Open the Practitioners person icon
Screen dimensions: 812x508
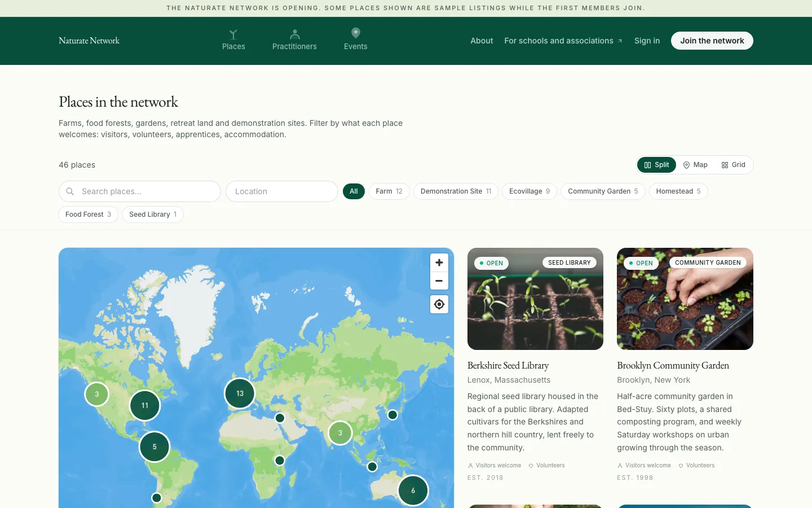[x=294, y=34]
